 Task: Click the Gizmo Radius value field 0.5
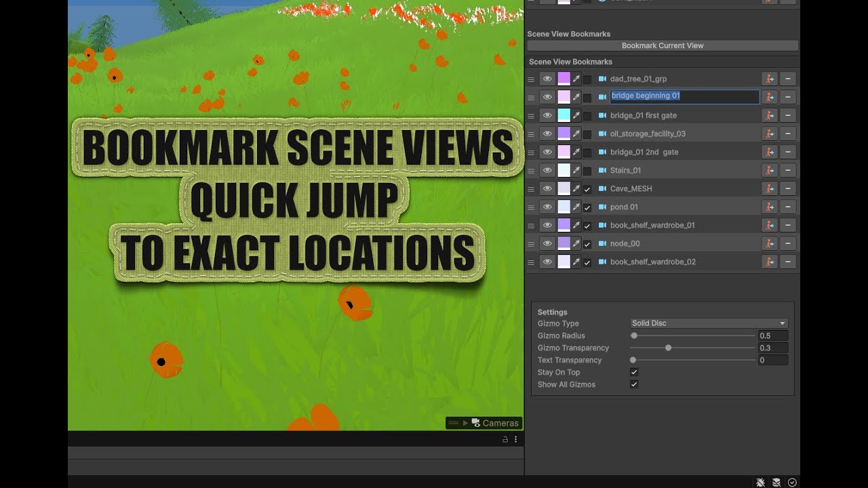pyautogui.click(x=773, y=335)
